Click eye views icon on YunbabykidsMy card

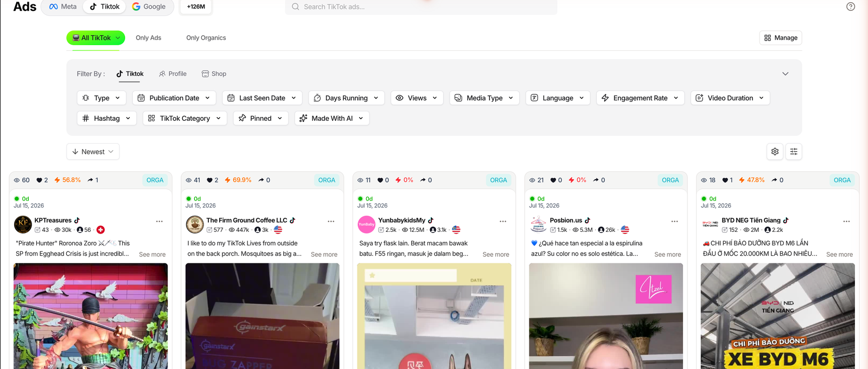click(360, 180)
